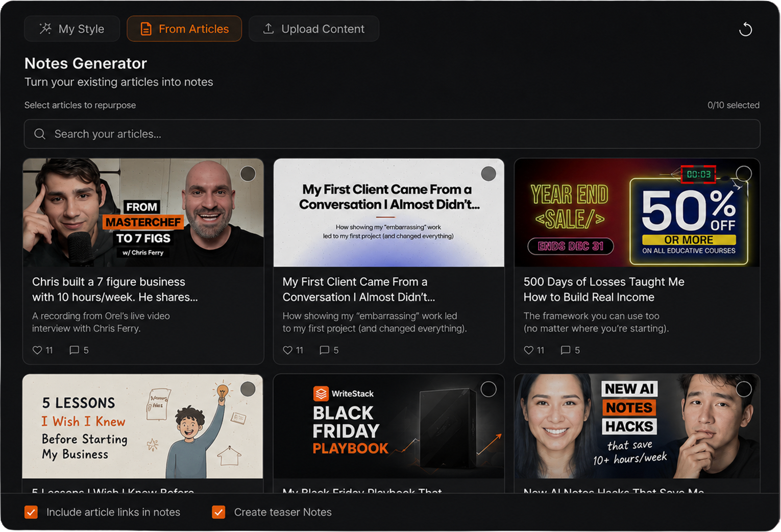The width and height of the screenshot is (781, 532).
Task: Select the From MasterChef to 7 Figs article circle
Action: coord(248,174)
